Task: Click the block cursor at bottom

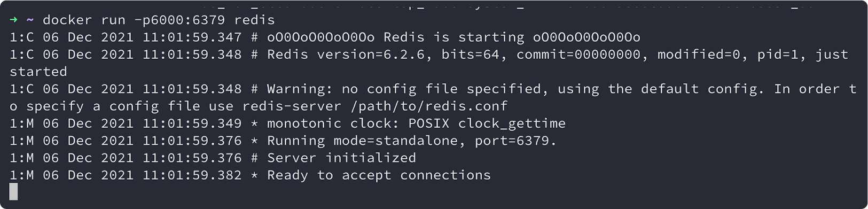Action: (13, 191)
